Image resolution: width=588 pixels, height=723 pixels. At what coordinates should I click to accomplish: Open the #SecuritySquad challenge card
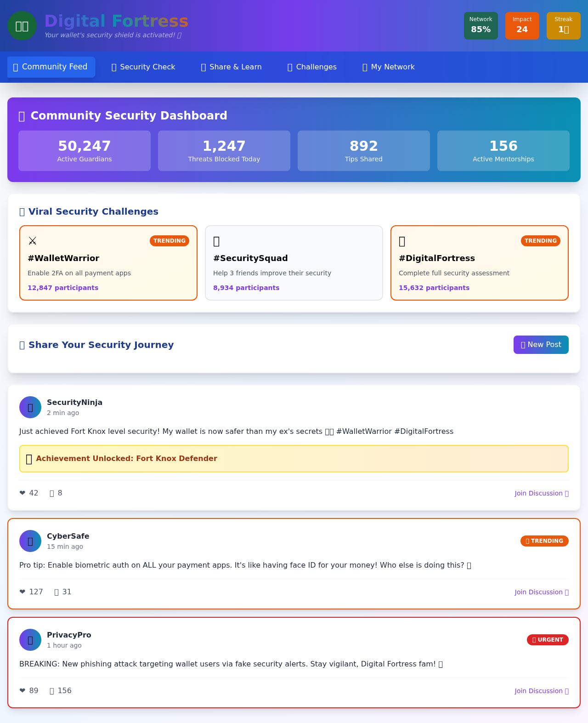tap(294, 262)
